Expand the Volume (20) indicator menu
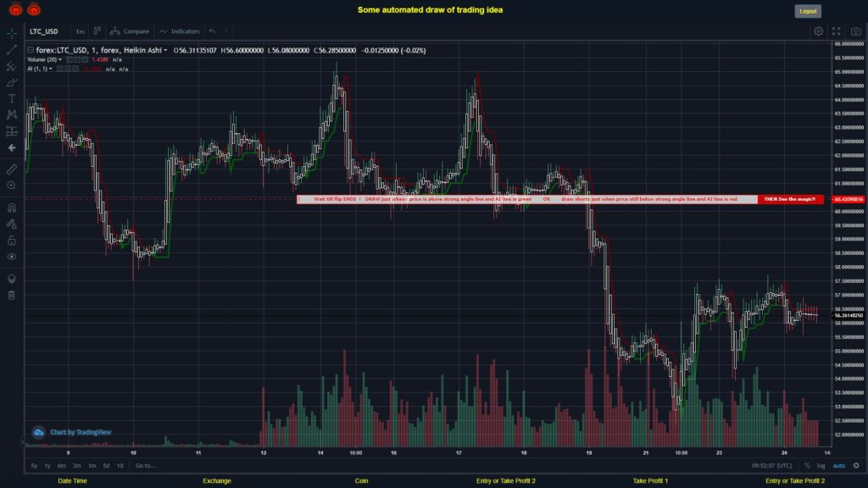 [60, 60]
